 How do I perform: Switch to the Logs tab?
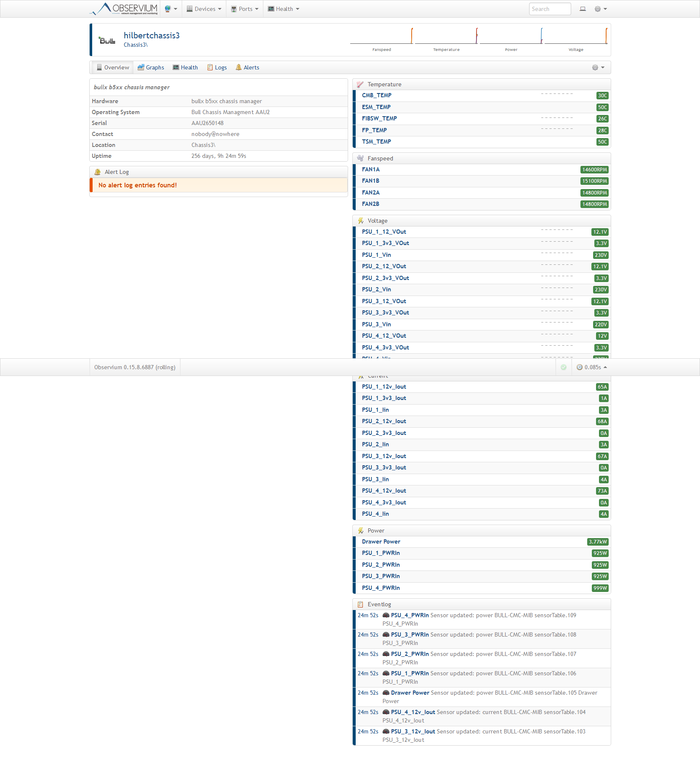pyautogui.click(x=217, y=67)
